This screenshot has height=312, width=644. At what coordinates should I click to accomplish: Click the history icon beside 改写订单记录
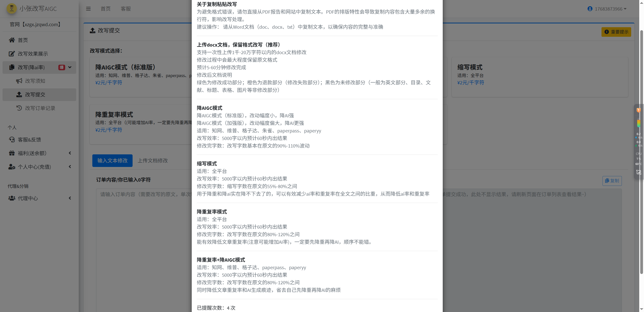click(x=19, y=108)
